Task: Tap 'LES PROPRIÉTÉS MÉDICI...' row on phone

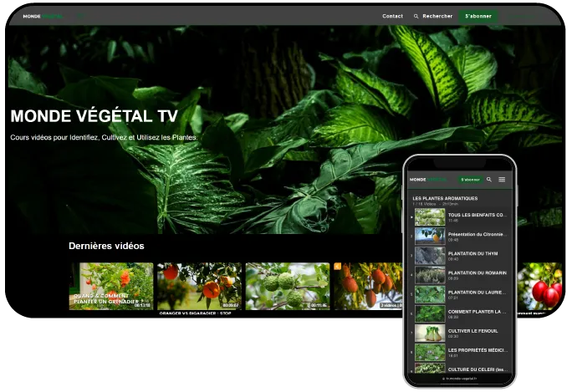Action: tap(461, 352)
